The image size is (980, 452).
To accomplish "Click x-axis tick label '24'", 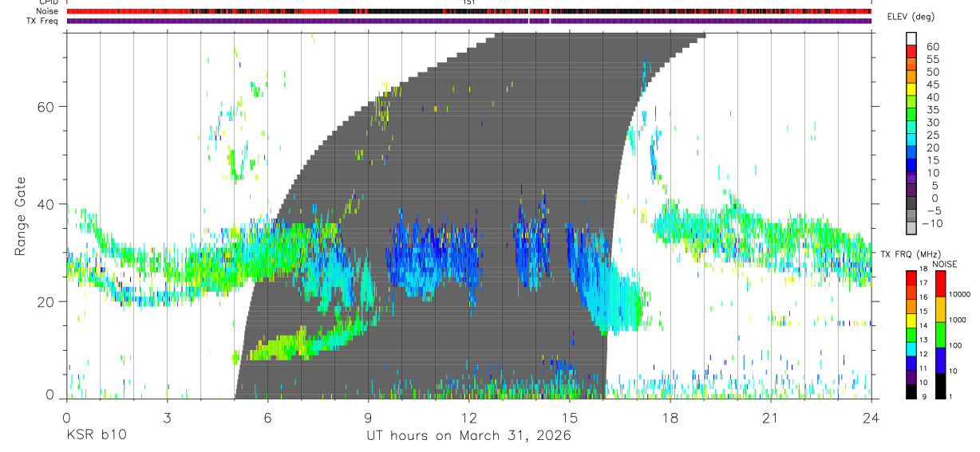I will 871,418.
